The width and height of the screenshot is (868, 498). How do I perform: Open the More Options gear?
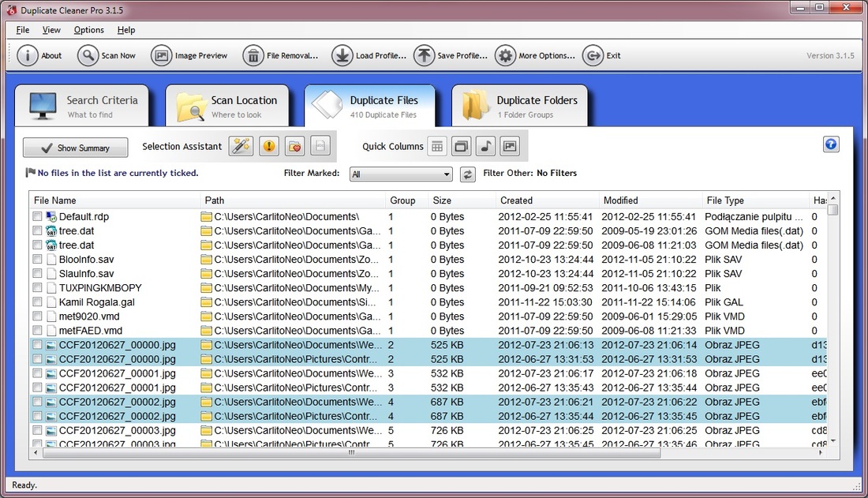pyautogui.click(x=505, y=55)
